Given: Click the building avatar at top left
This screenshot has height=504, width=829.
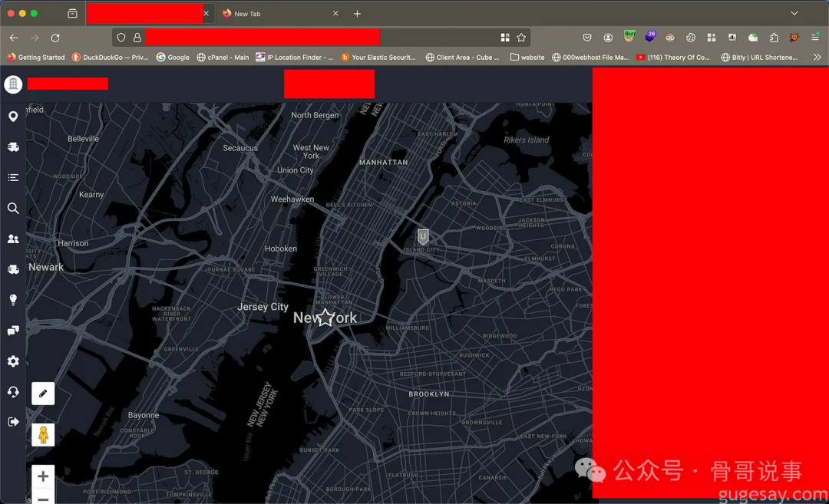Looking at the screenshot, I should click(x=13, y=84).
